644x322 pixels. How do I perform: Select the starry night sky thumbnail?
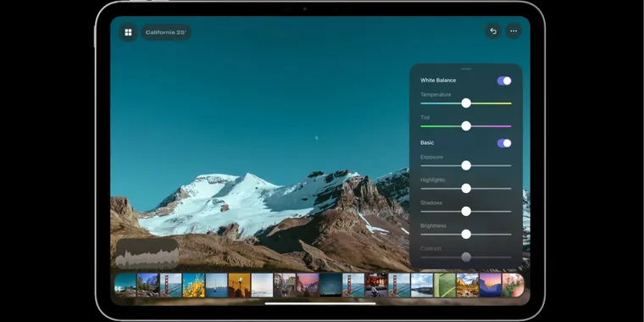click(x=330, y=285)
